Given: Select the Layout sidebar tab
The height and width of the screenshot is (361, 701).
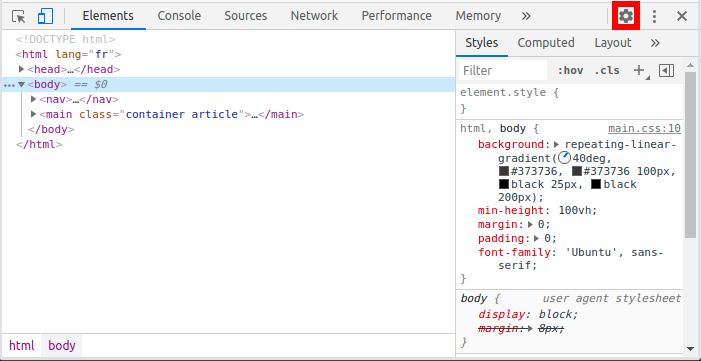Looking at the screenshot, I should [x=613, y=43].
